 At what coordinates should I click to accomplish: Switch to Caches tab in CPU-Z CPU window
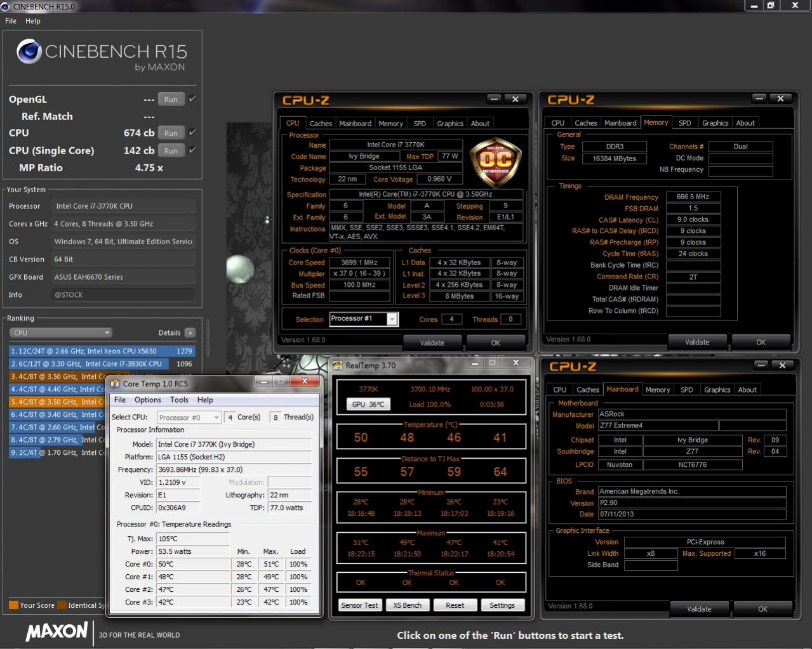[x=321, y=124]
